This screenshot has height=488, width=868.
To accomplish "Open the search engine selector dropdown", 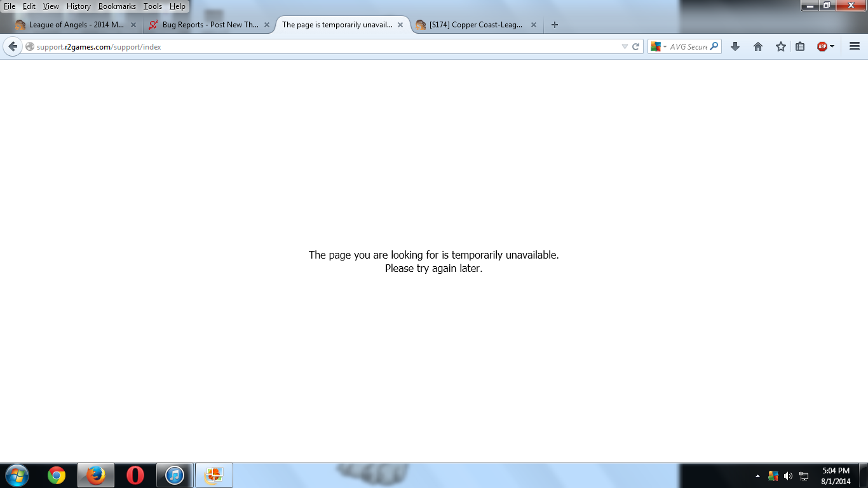I will click(659, 46).
